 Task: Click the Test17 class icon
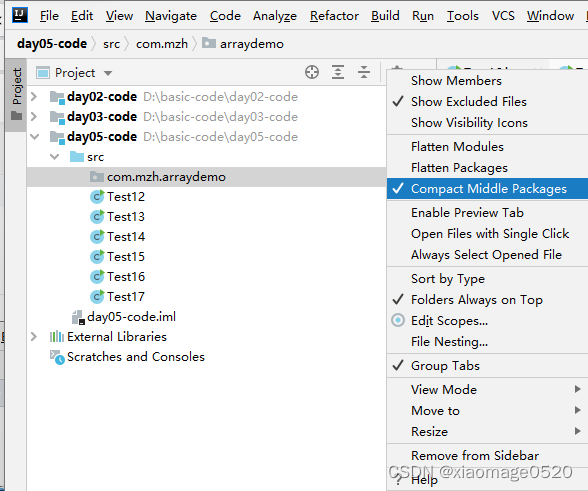[x=97, y=297]
